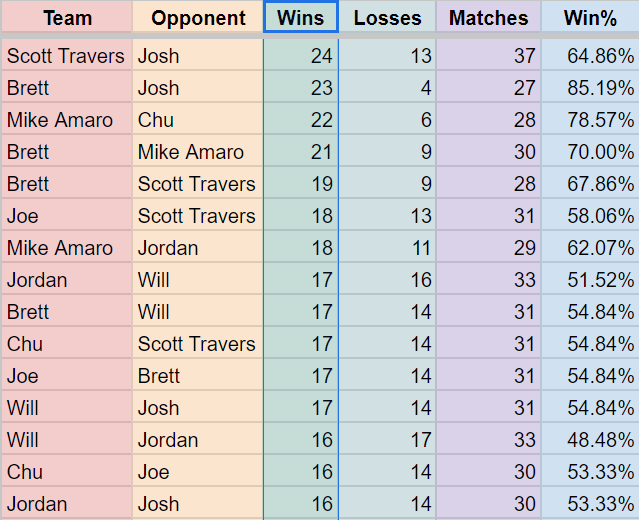Click the 78.57% win percentage cell

pos(590,119)
